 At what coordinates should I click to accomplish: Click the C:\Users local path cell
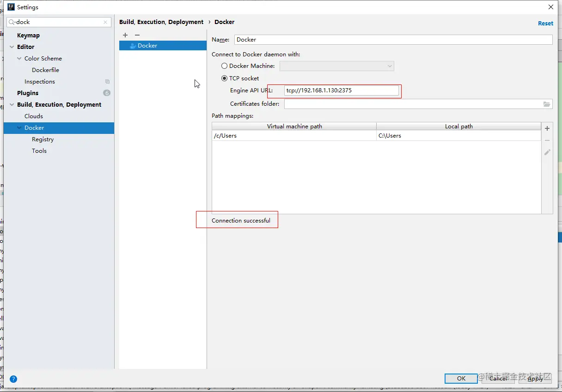(x=458, y=136)
